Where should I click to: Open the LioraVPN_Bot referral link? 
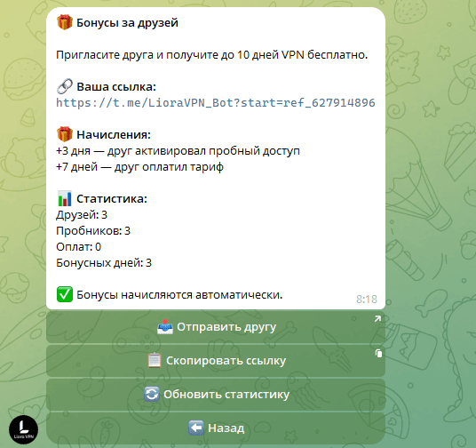point(216,103)
